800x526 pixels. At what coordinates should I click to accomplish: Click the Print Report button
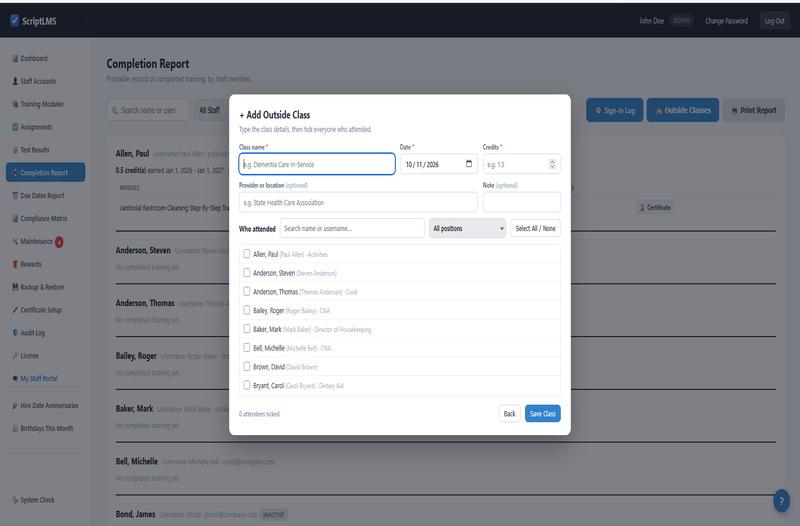click(x=754, y=110)
